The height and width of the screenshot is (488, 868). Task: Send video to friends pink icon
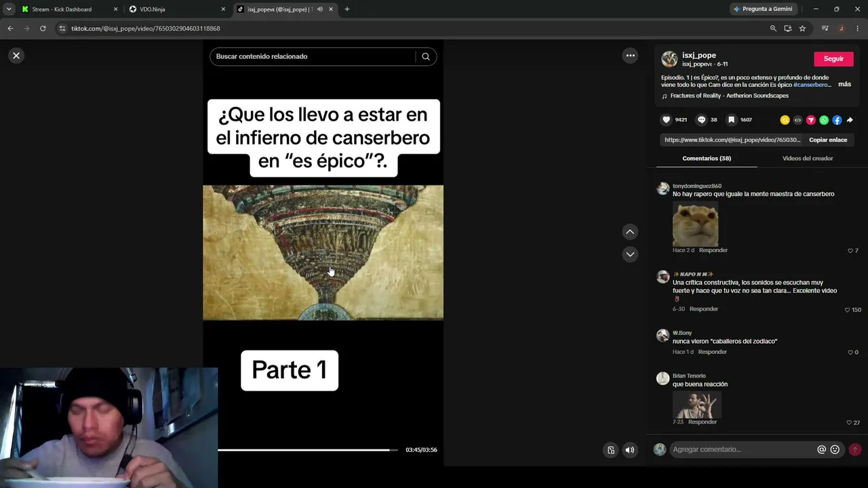tap(811, 120)
